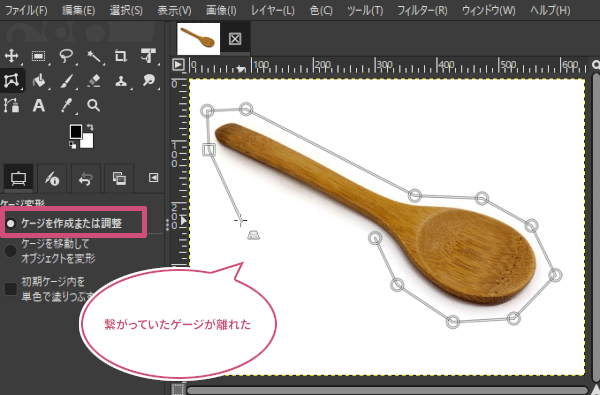
Task: Select the Paths tool
Action: point(11,105)
